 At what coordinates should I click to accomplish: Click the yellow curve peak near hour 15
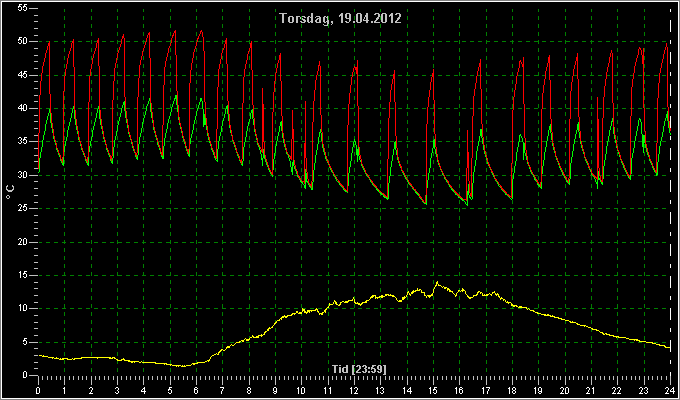coord(437,282)
